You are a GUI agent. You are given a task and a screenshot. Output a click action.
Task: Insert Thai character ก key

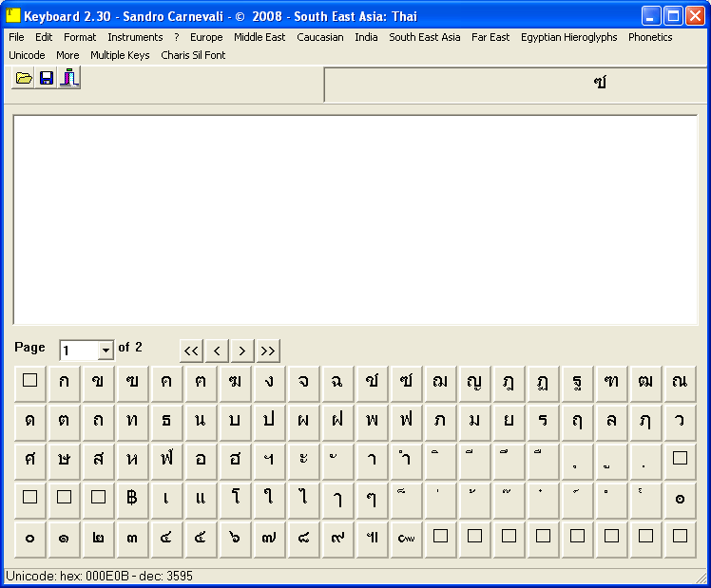tap(64, 384)
